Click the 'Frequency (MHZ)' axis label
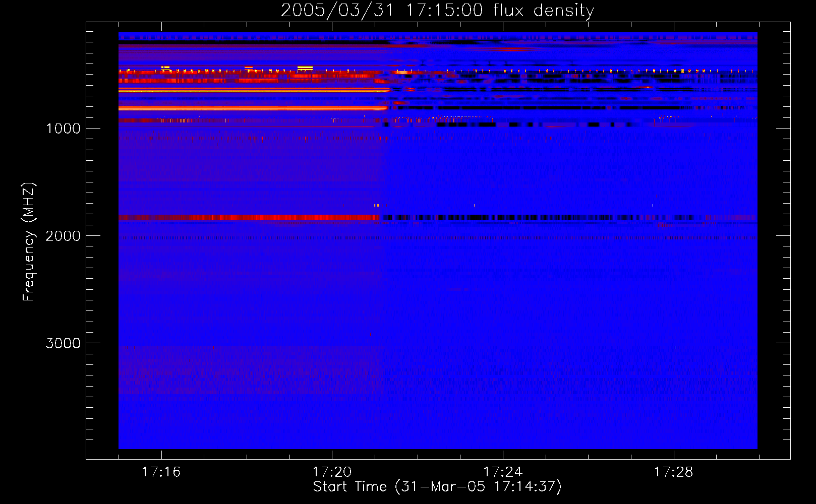The image size is (816, 504). pos(29,242)
